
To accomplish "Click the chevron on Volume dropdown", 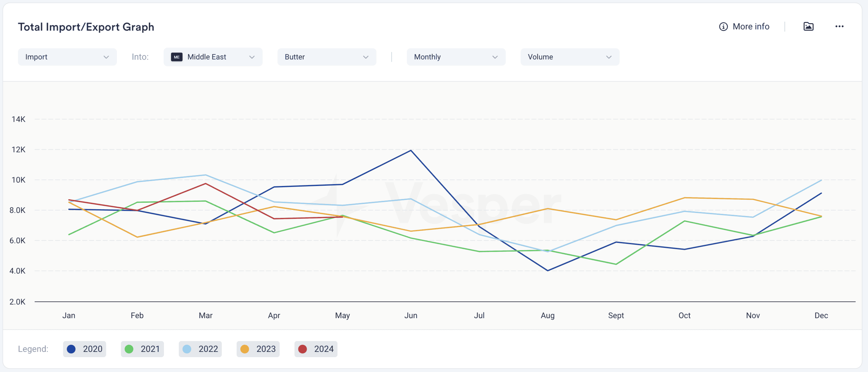I will [609, 57].
